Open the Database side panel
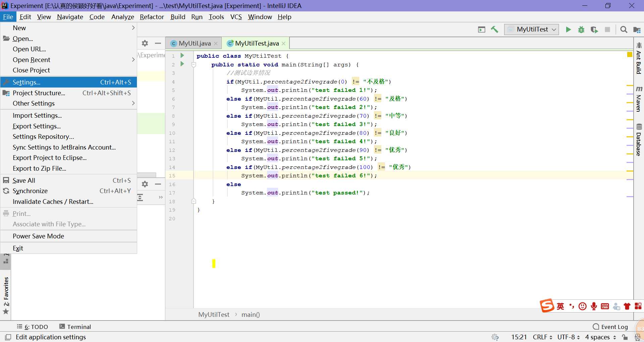Image resolution: width=644 pixels, height=342 pixels. click(x=639, y=140)
